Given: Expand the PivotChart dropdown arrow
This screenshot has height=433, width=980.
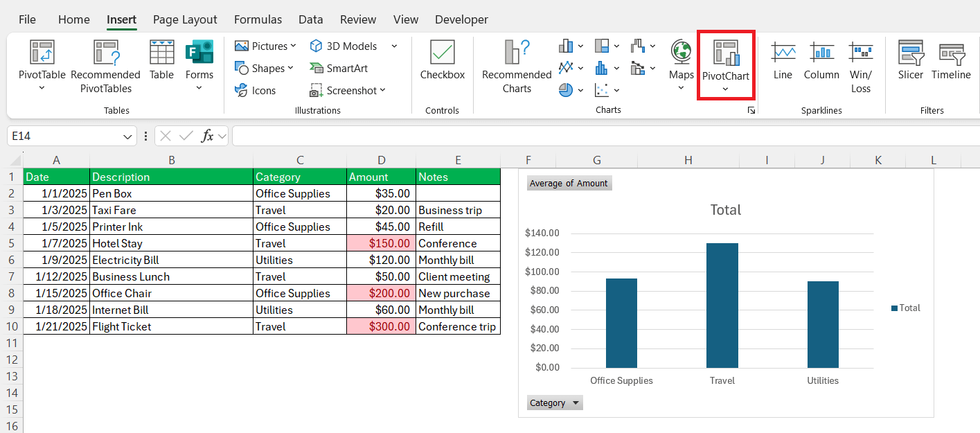Looking at the screenshot, I should pyautogui.click(x=726, y=89).
